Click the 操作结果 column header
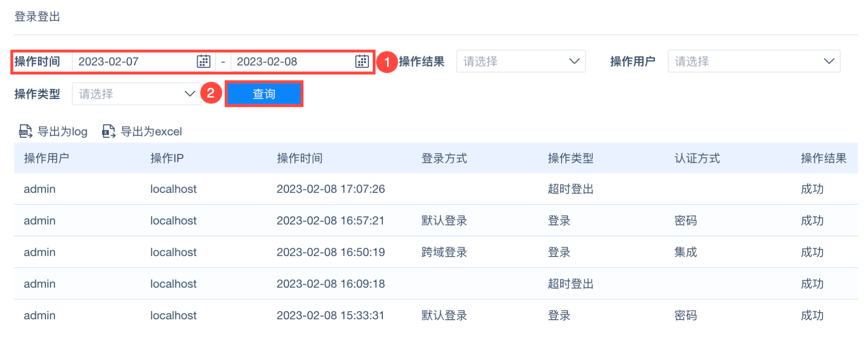 823,158
